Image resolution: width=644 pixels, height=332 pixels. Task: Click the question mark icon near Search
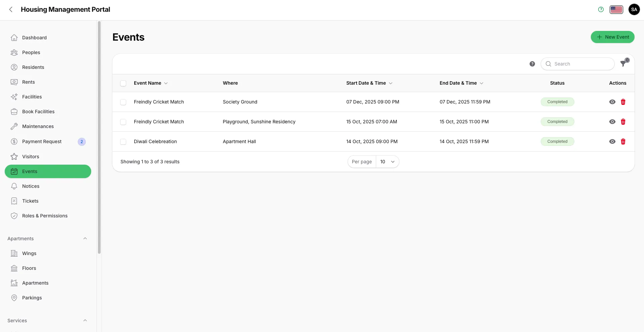click(532, 64)
